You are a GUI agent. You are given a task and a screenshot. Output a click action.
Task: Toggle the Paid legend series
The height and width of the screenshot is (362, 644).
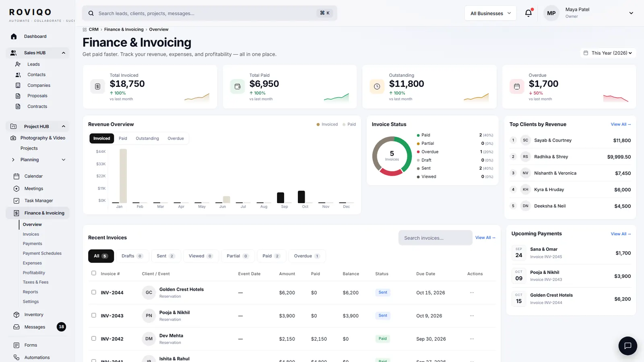[x=349, y=124]
